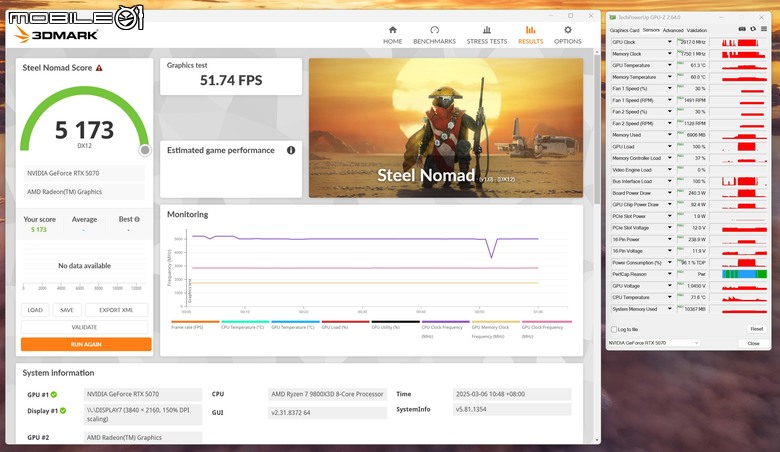The width and height of the screenshot is (780, 452).
Task: Click the orange Run Again button
Action: (x=86, y=344)
